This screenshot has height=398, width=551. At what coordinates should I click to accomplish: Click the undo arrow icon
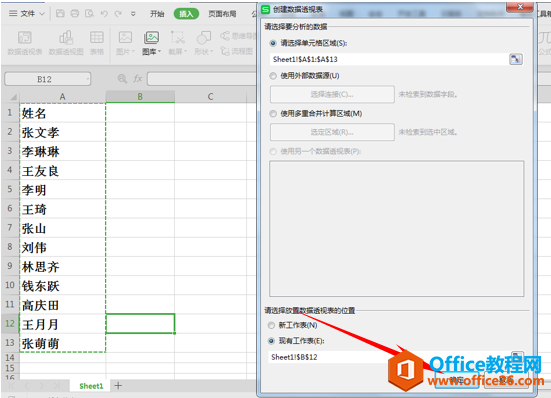(x=104, y=14)
